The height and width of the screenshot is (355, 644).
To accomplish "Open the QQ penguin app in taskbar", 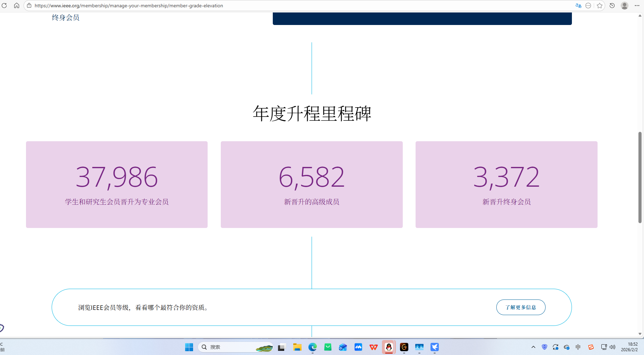I will click(x=389, y=347).
